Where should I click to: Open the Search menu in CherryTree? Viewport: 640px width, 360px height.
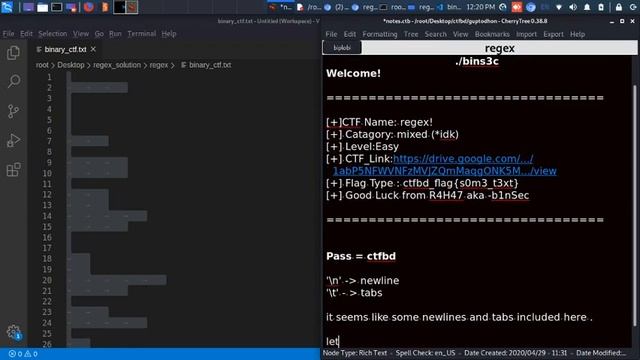pyautogui.click(x=436, y=34)
